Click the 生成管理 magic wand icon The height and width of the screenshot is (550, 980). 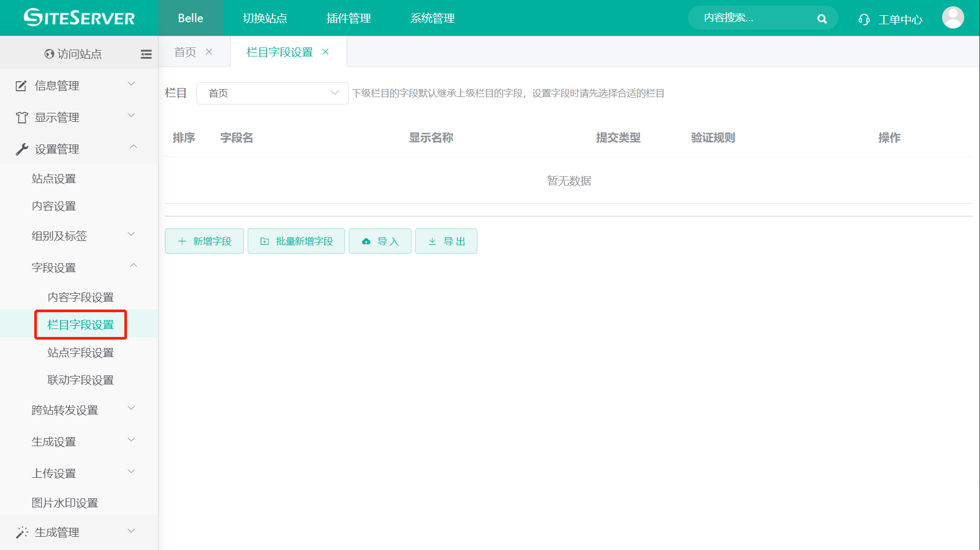click(21, 532)
